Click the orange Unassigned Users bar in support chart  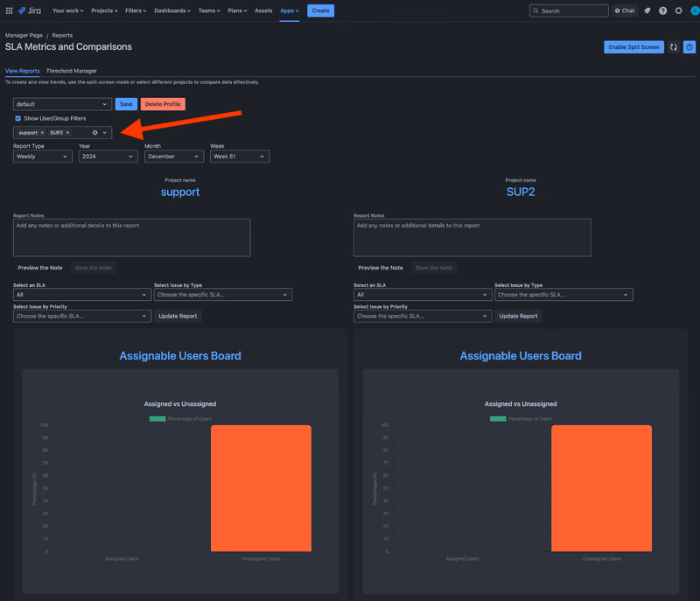pos(261,488)
